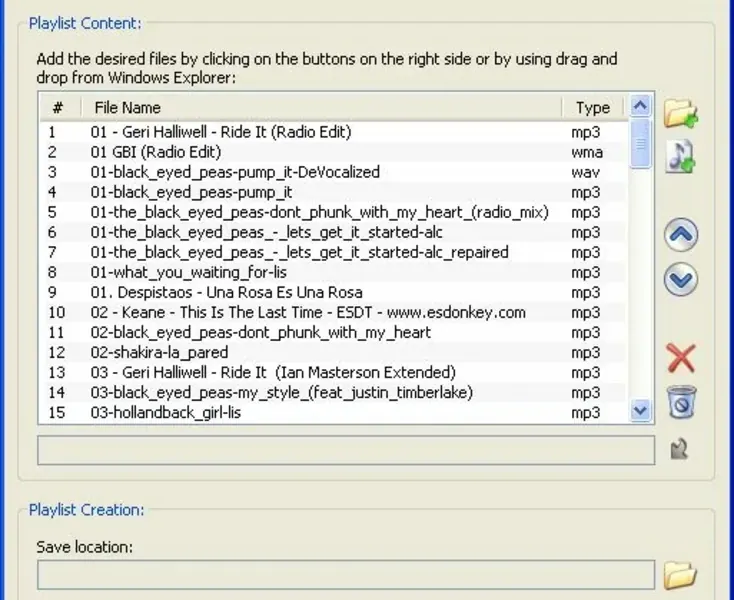Move selected track up with blue arrow
The image size is (734, 600).
(x=681, y=236)
